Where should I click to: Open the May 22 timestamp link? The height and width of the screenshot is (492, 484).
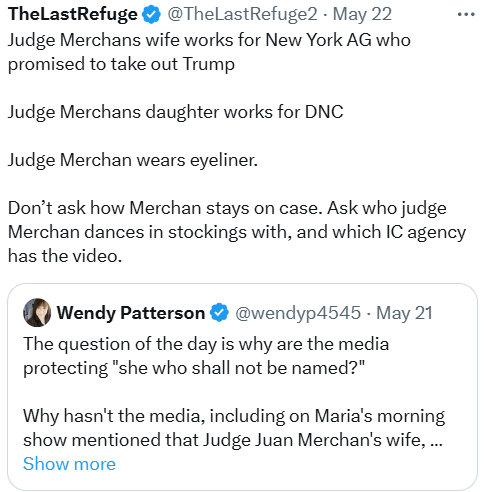pyautogui.click(x=362, y=14)
